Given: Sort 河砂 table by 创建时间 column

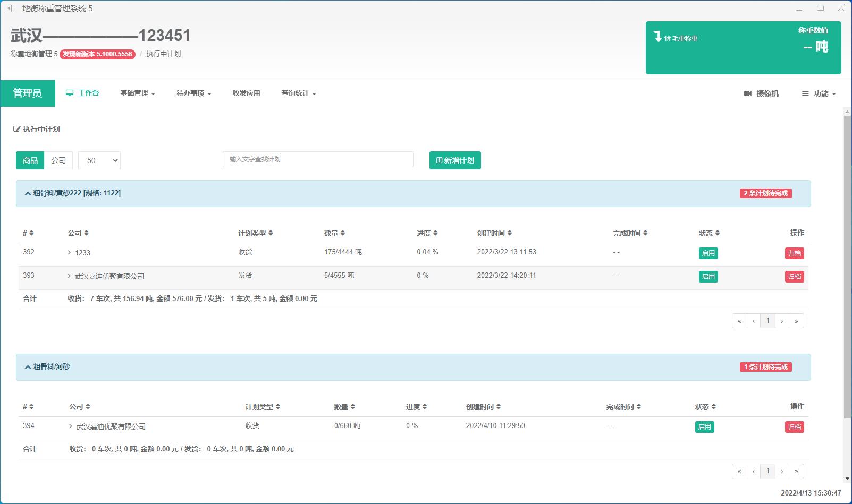Looking at the screenshot, I should click(x=484, y=407).
